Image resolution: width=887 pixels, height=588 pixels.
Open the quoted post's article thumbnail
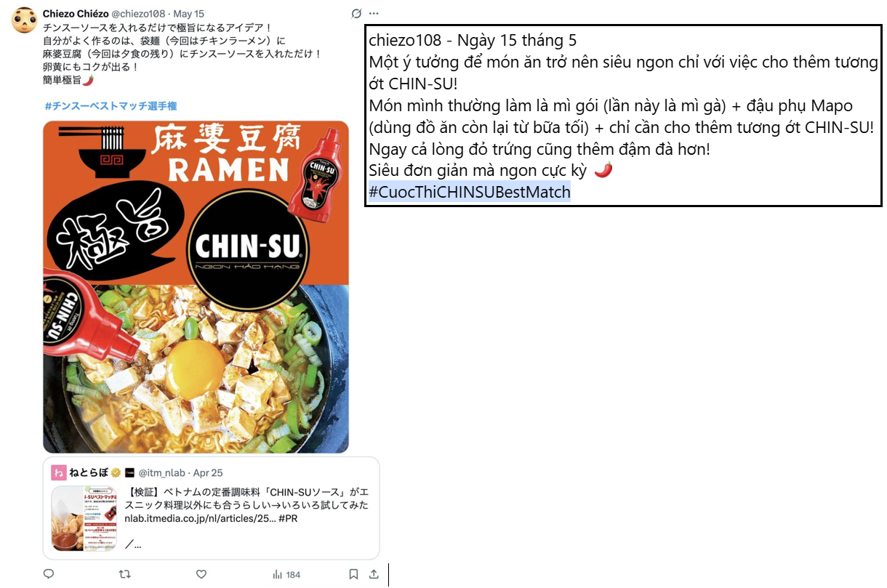pos(84,518)
